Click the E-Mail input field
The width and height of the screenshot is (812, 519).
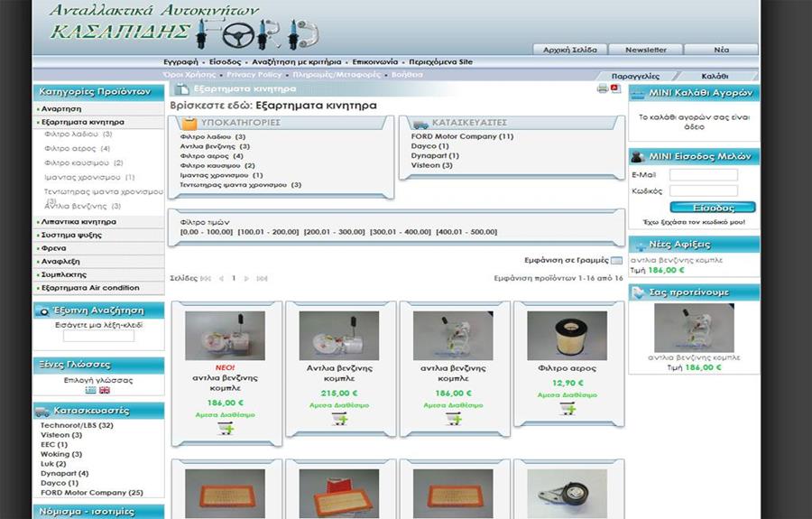(x=703, y=174)
